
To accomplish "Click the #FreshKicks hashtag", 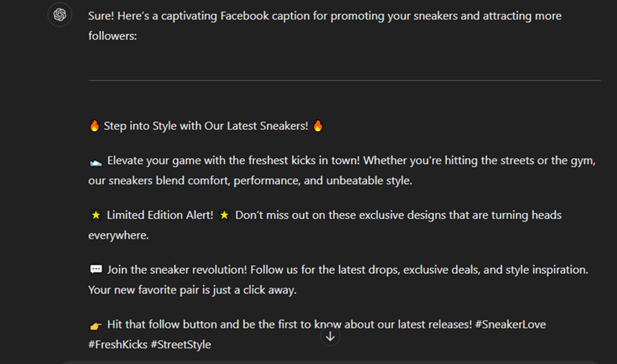I will tap(118, 345).
